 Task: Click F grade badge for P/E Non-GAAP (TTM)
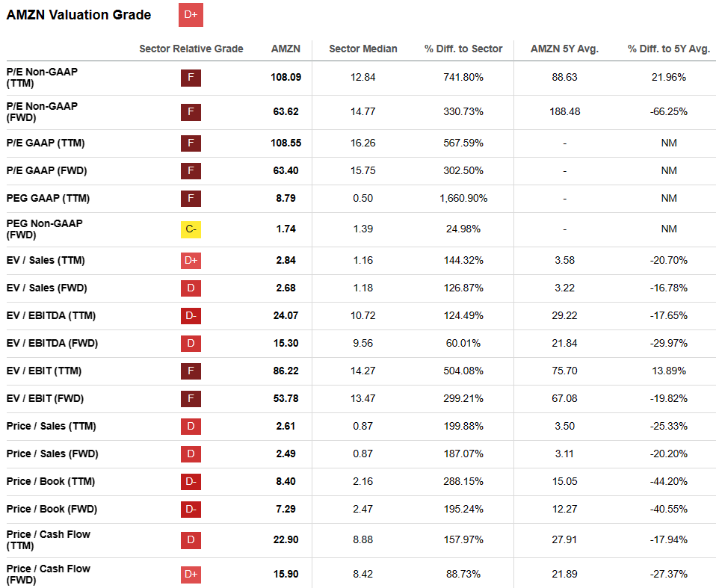tap(191, 78)
